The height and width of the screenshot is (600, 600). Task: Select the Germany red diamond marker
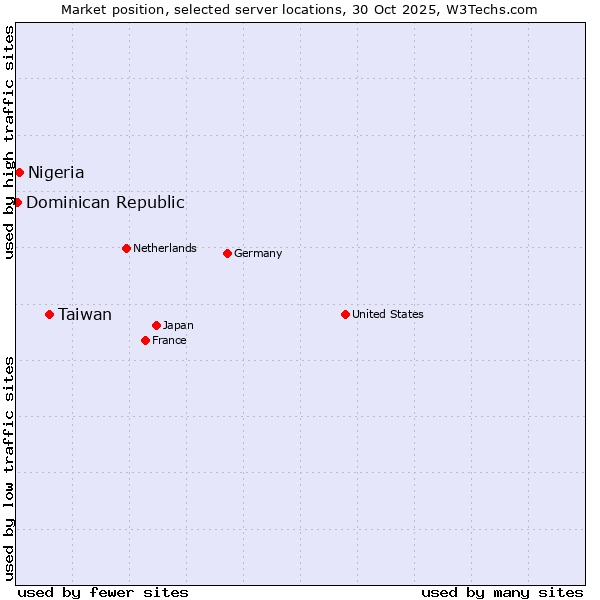227,253
